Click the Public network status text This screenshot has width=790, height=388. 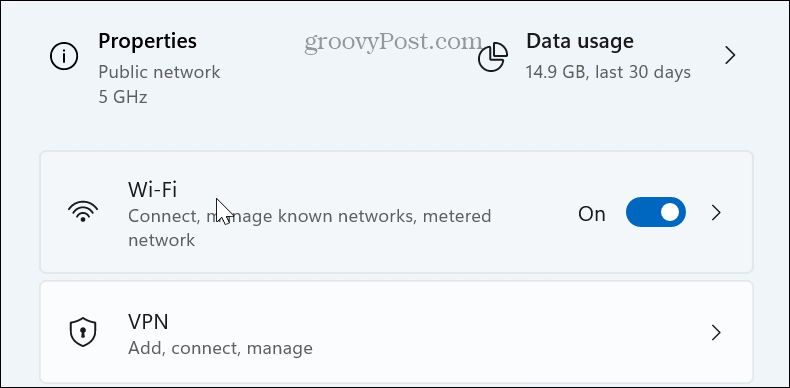coord(159,72)
